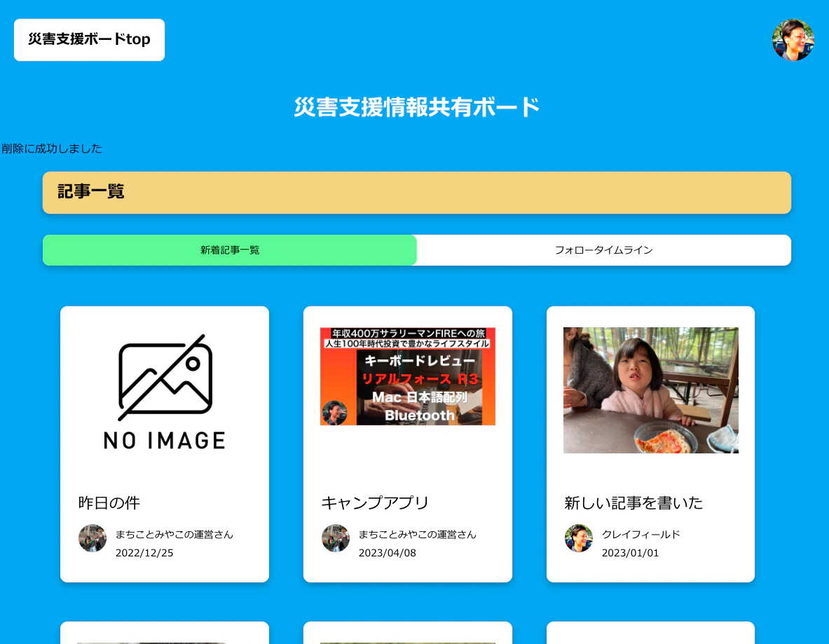
Task: Click the クレイフィールド author avatar
Action: point(578,538)
